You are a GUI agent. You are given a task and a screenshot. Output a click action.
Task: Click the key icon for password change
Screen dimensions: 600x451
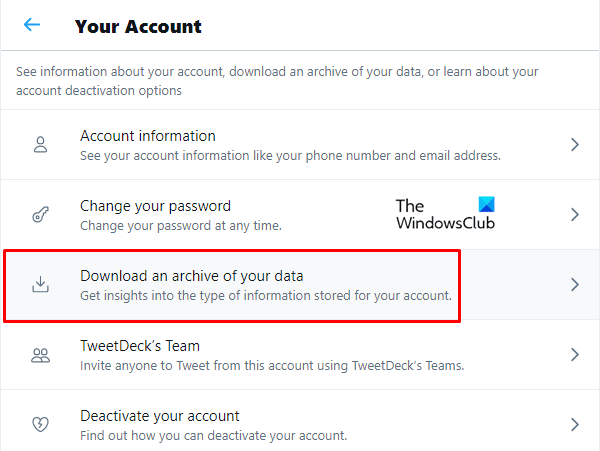(x=40, y=215)
